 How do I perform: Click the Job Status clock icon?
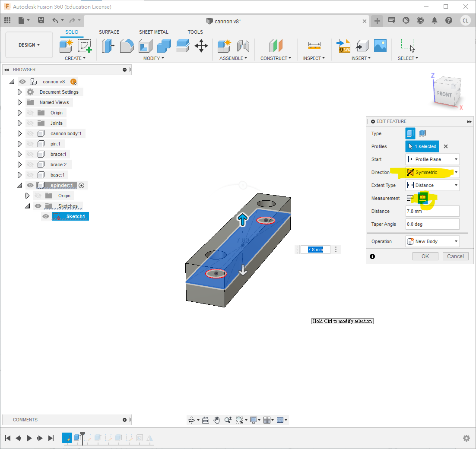pyautogui.click(x=420, y=20)
